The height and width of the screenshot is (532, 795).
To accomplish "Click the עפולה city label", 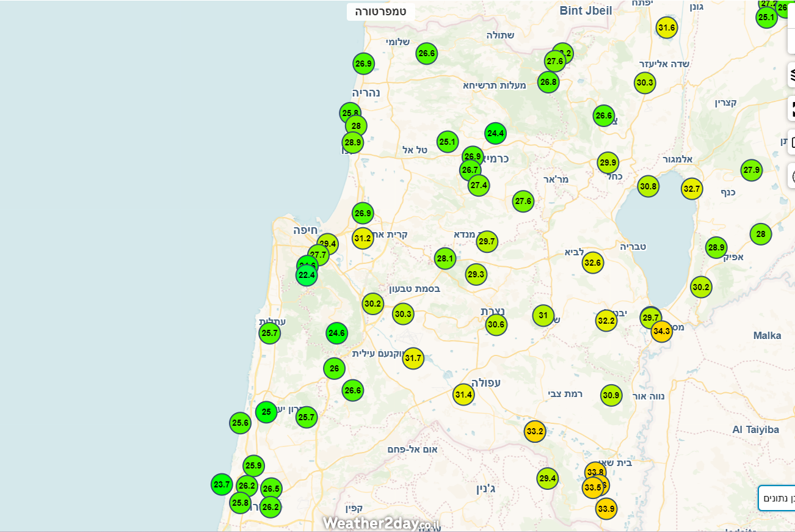I will pos(486,382).
